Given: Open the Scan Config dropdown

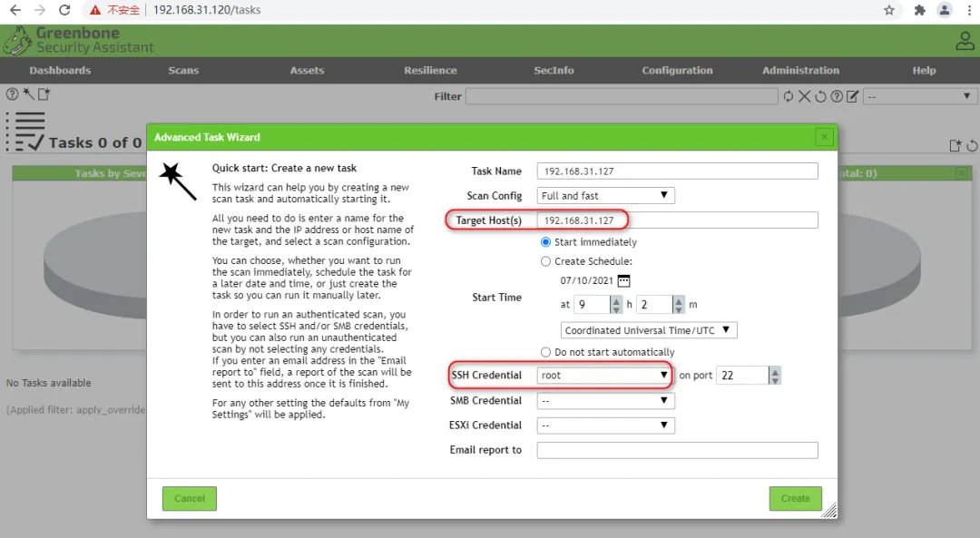Looking at the screenshot, I should pyautogui.click(x=605, y=196).
